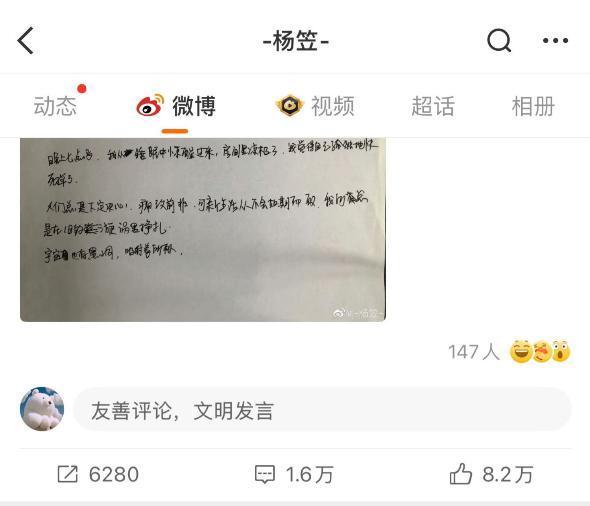This screenshot has height=506, width=590.
Task: Open the handwritten note image
Action: 203,230
